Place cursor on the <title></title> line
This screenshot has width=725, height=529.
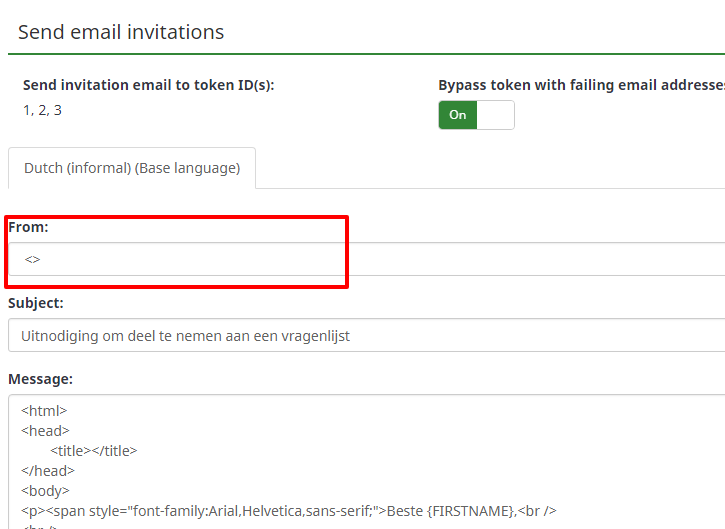coord(93,450)
